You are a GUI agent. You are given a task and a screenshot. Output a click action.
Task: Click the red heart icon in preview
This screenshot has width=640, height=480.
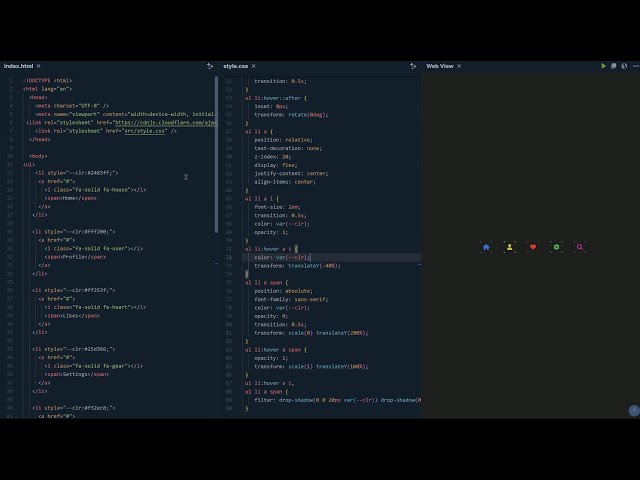533,247
